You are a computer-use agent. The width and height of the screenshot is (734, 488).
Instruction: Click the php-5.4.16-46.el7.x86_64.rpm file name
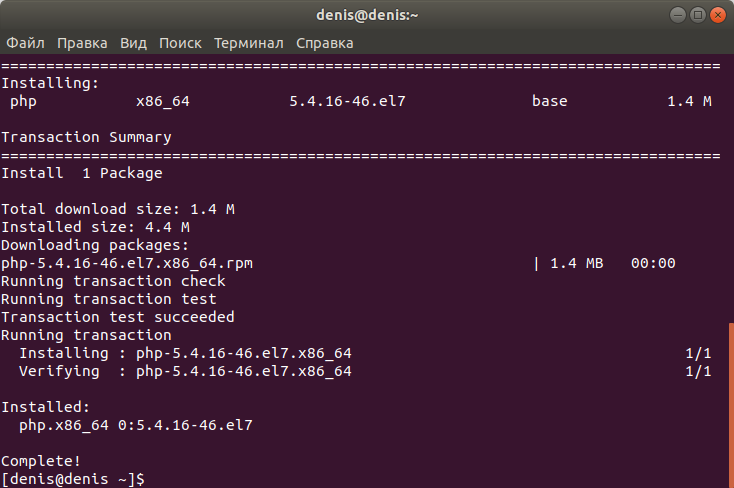[x=127, y=263]
